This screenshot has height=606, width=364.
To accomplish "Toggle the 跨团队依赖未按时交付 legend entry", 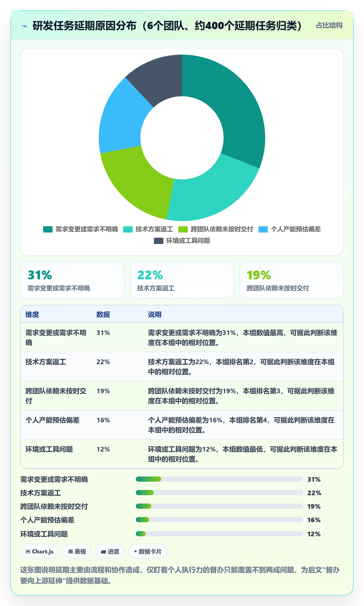I will [x=216, y=229].
